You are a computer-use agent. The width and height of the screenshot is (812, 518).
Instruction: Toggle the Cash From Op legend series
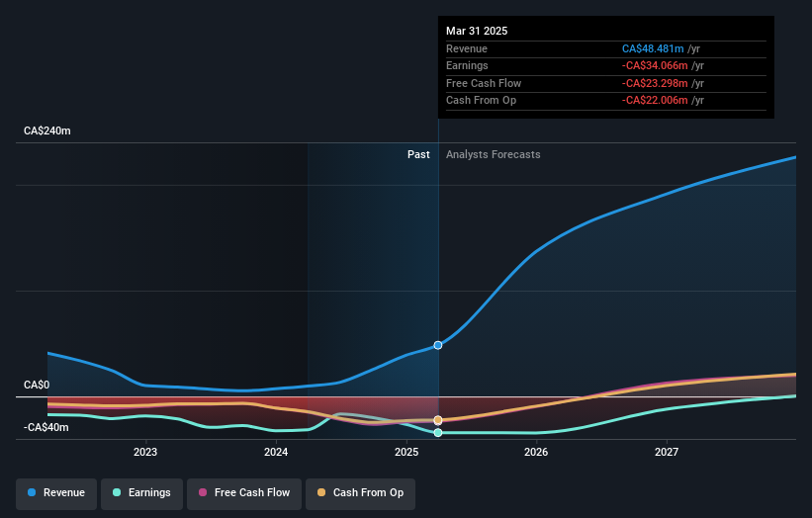click(360, 493)
